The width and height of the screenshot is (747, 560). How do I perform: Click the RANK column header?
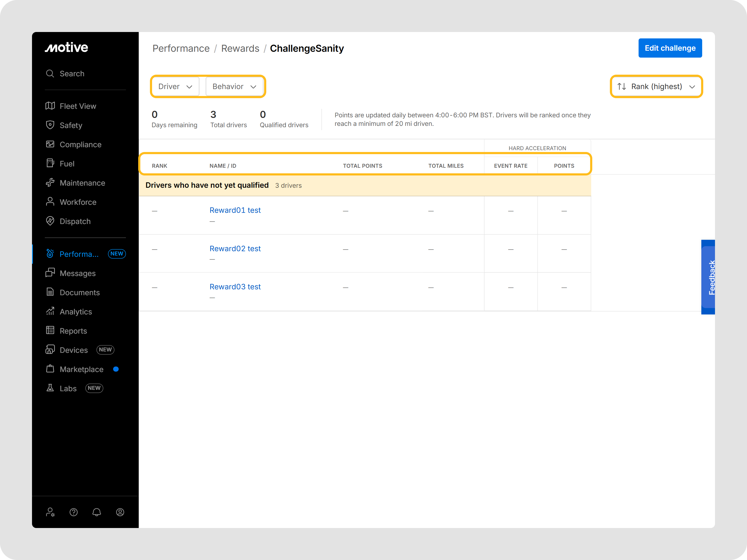(159, 166)
